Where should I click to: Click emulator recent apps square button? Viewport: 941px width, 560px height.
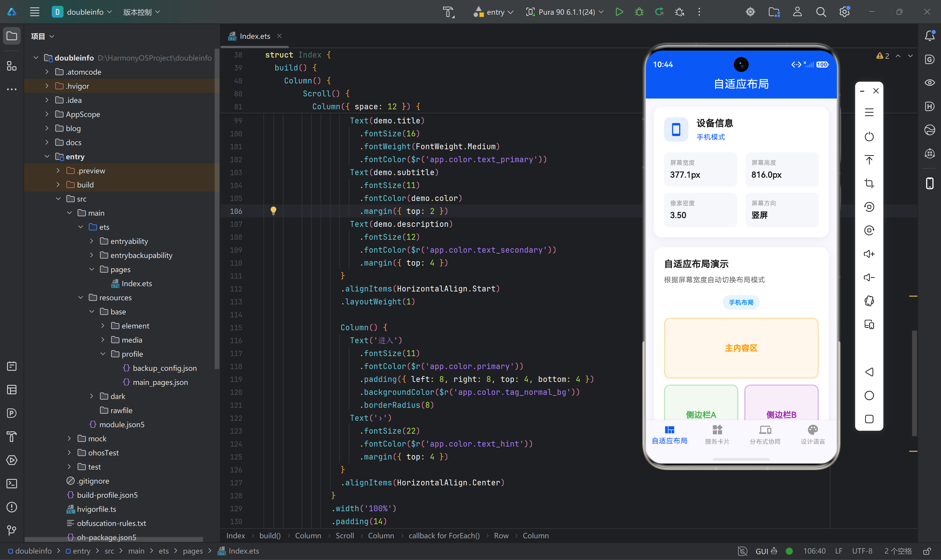[x=869, y=419]
